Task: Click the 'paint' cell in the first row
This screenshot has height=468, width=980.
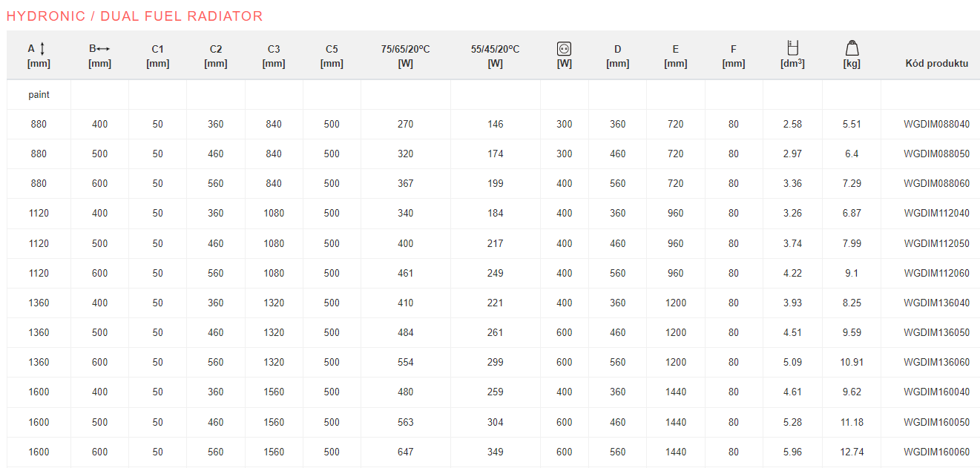Action: coord(39,95)
